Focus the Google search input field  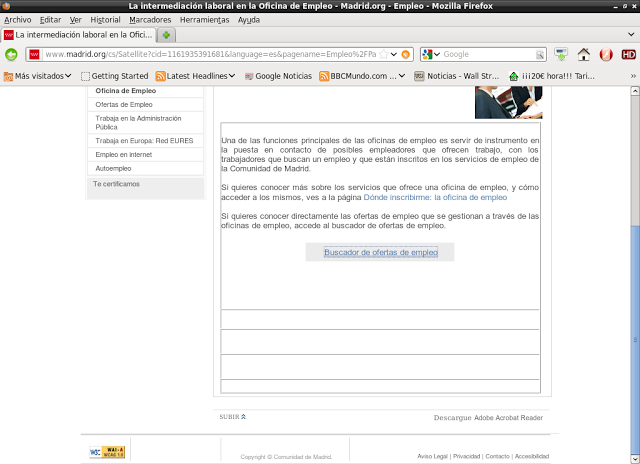click(x=490, y=54)
